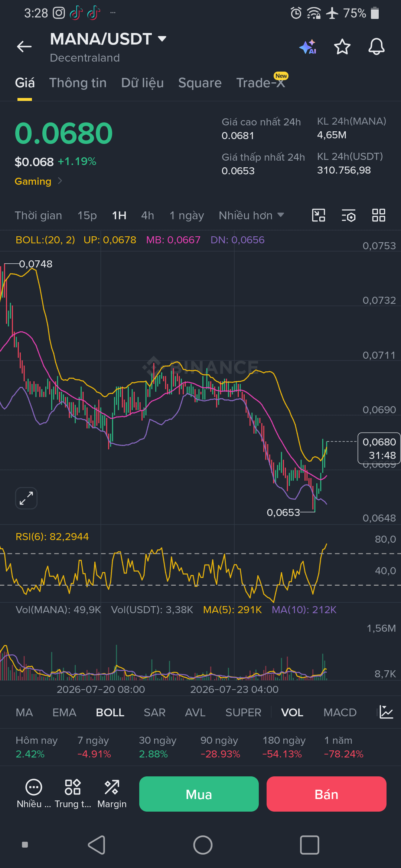Viewport: 401px width, 868px height.
Task: Open Gaming category chevron
Action: pyautogui.click(x=60, y=181)
